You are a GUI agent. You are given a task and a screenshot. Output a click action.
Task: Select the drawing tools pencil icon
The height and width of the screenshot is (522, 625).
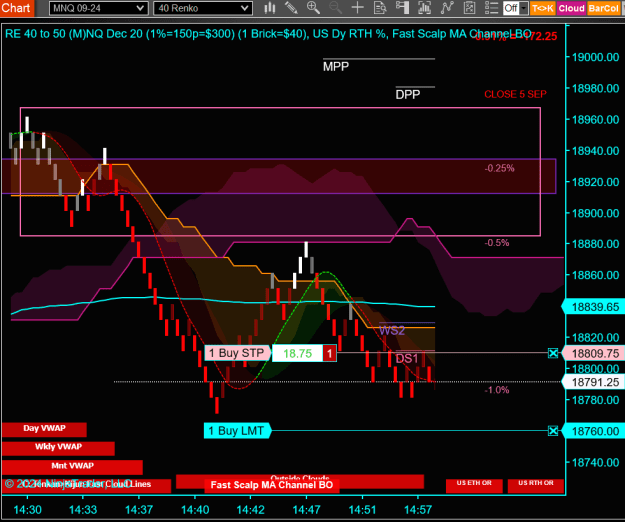point(291,8)
